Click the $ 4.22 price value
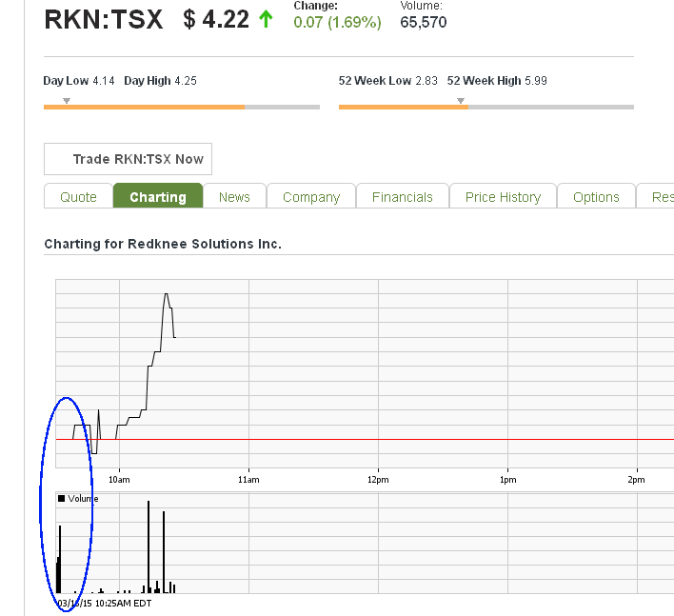The height and width of the screenshot is (616, 674). [216, 19]
